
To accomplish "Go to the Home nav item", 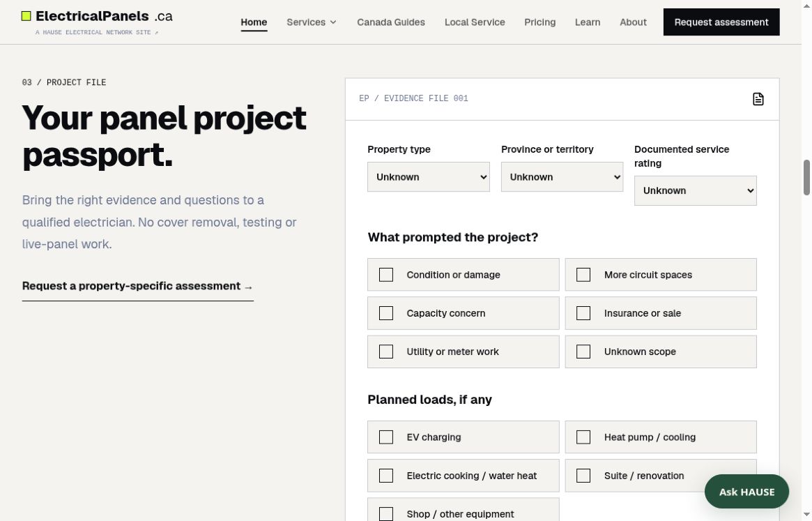I will 254,22.
